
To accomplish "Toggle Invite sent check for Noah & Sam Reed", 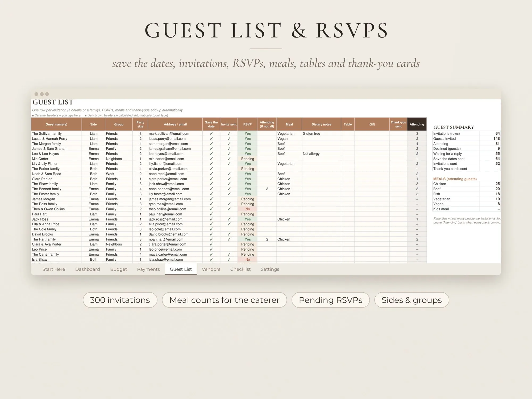I will coord(229,174).
